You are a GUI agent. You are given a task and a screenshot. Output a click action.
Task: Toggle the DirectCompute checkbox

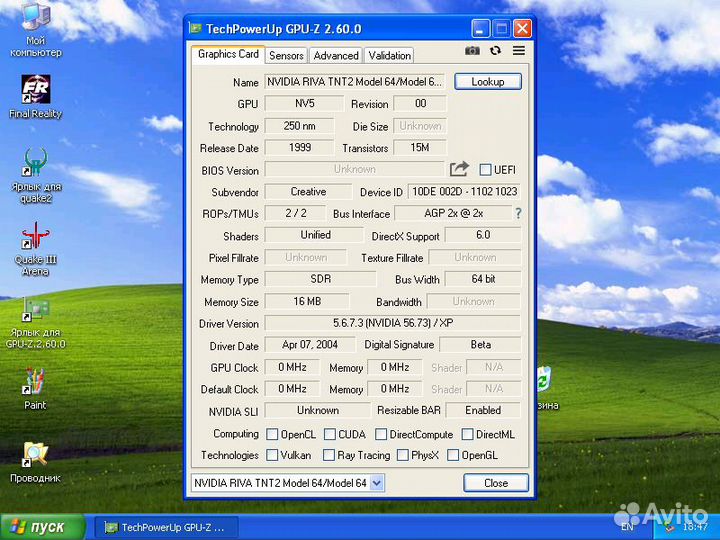pyautogui.click(x=381, y=434)
